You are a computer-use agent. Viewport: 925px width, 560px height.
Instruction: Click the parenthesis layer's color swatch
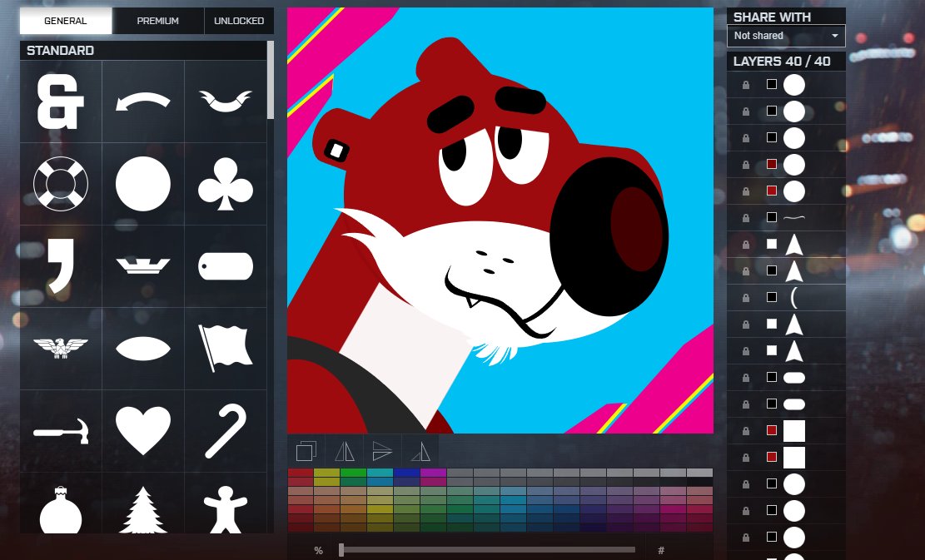coord(772,297)
